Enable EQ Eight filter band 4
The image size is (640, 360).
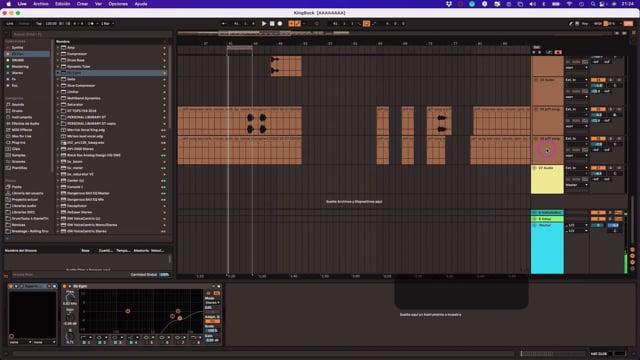coord(131,342)
